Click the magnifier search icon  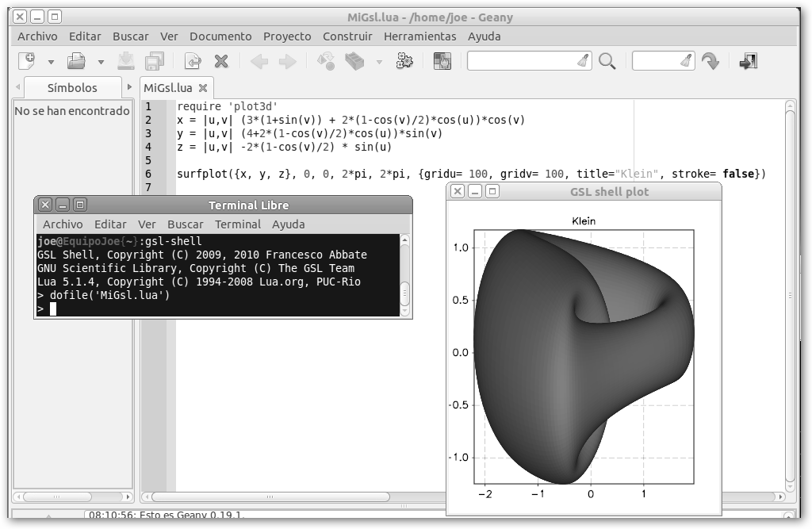point(607,61)
